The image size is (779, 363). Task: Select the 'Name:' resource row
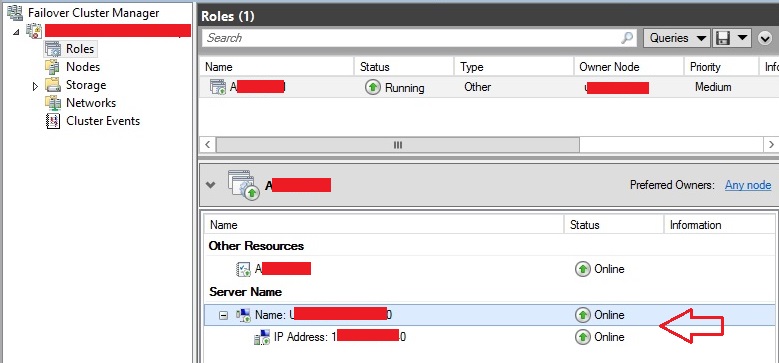coord(489,315)
